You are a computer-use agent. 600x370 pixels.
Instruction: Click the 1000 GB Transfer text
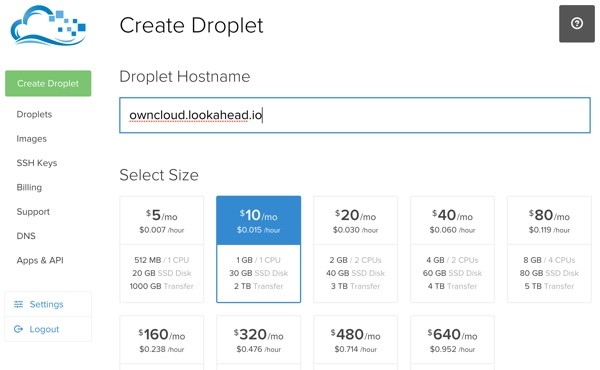click(x=161, y=286)
